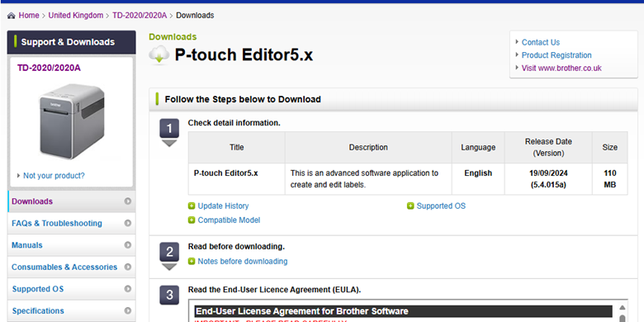
Task: Open Supported OS sidebar item
Action: point(72,289)
